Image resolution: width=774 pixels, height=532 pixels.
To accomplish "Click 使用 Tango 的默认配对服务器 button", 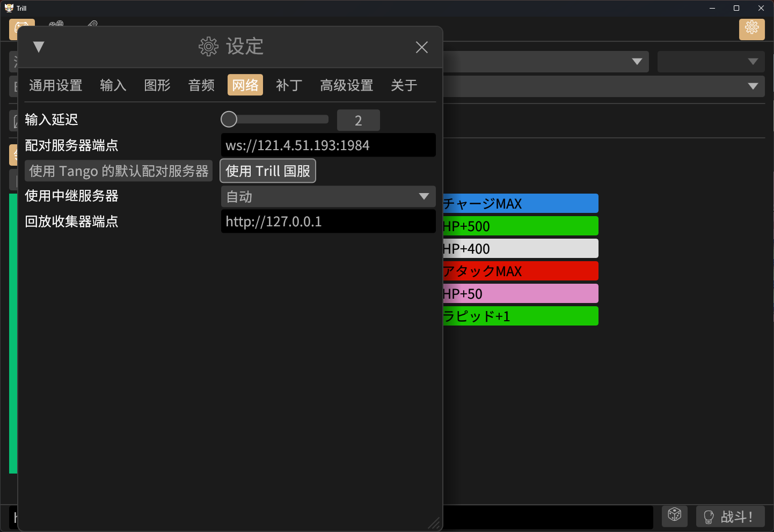I will 119,171.
